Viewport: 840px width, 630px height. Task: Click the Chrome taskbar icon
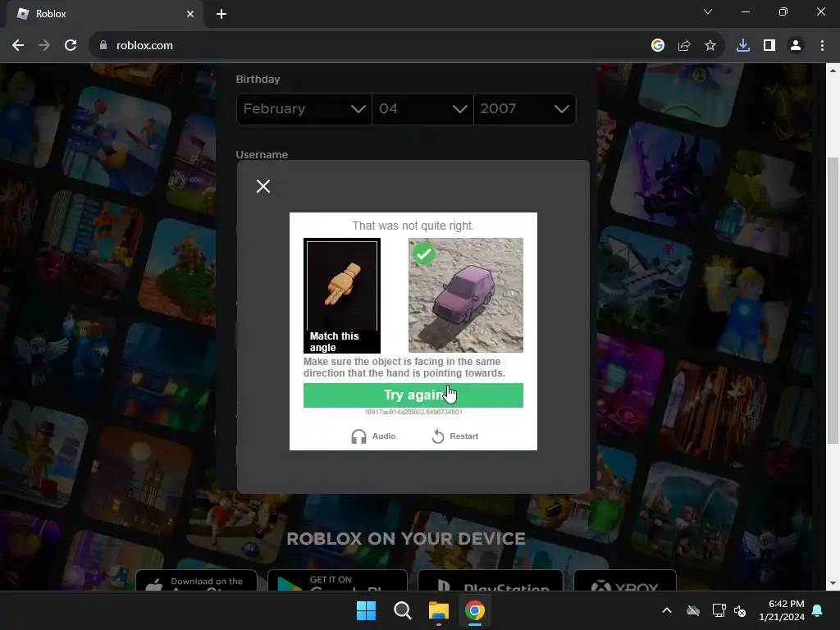475,610
